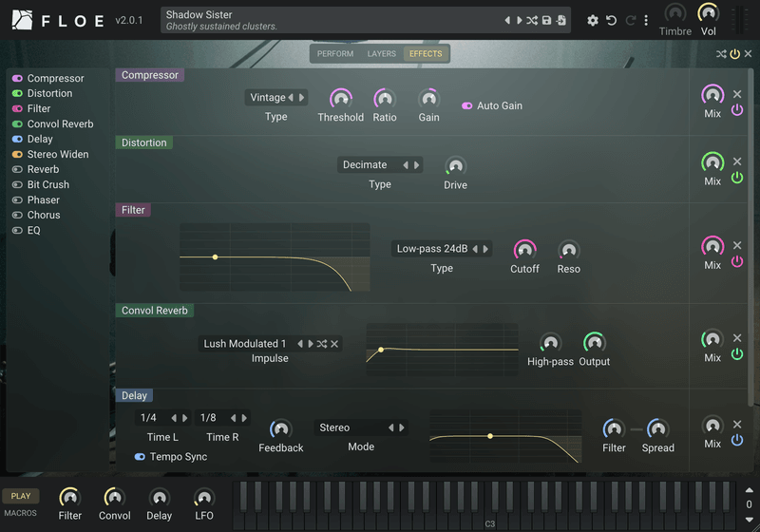This screenshot has height=532, width=760.
Task: Open the Decimate distortion type selector
Action: coord(380,164)
